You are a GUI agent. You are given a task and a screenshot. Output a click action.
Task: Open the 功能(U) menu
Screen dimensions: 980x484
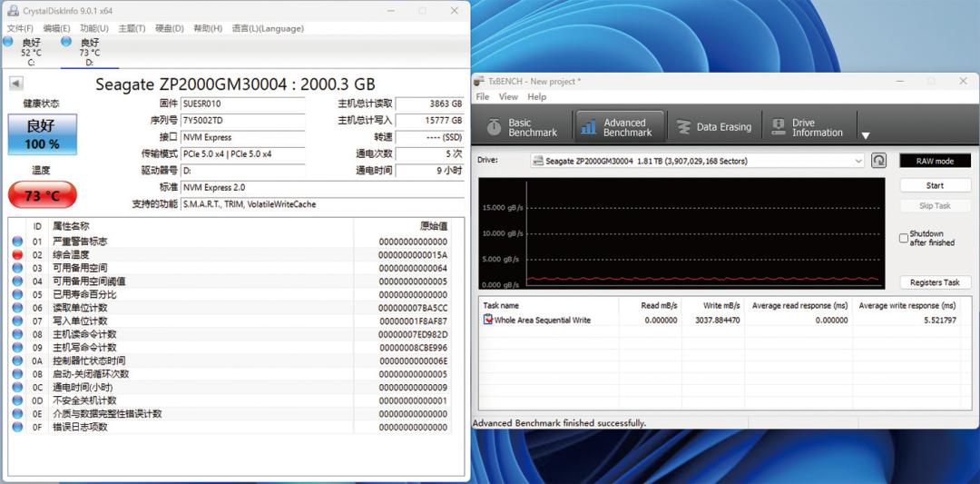tap(93, 28)
